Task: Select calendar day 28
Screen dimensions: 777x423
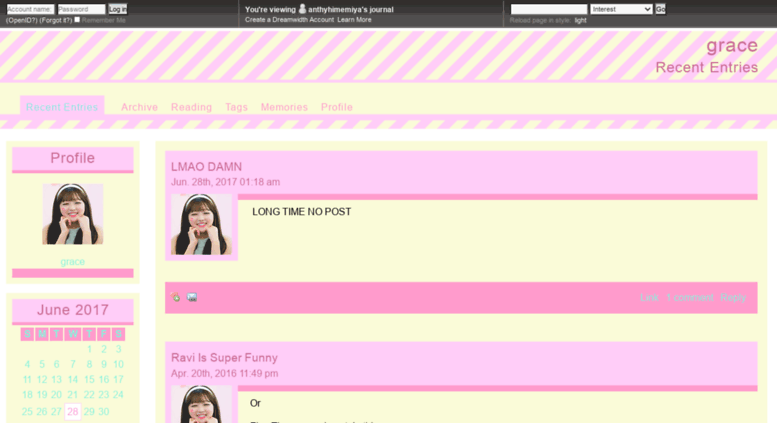Action: click(x=73, y=411)
